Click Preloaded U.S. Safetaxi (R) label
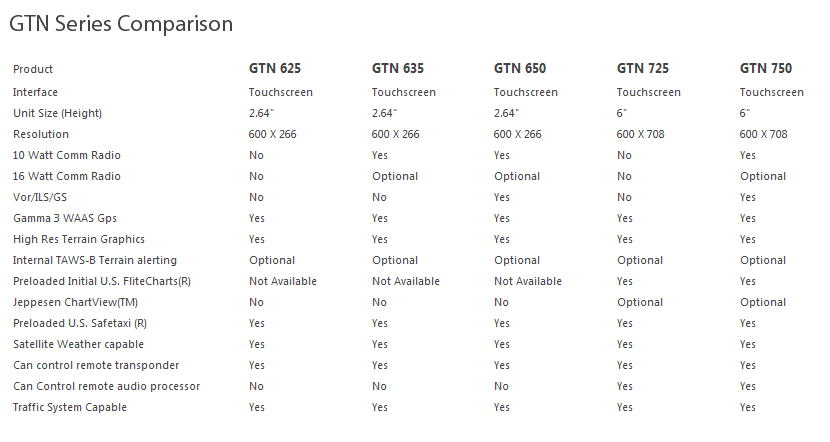830x442 pixels. [80, 323]
